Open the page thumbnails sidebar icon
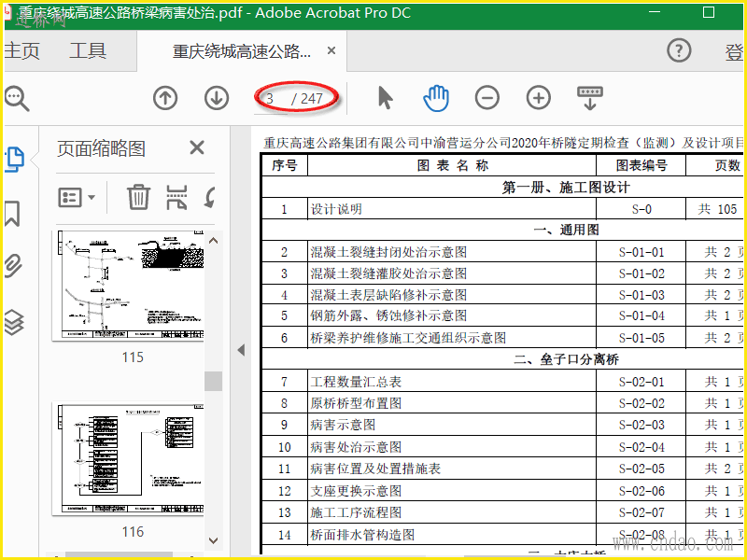 pyautogui.click(x=14, y=160)
